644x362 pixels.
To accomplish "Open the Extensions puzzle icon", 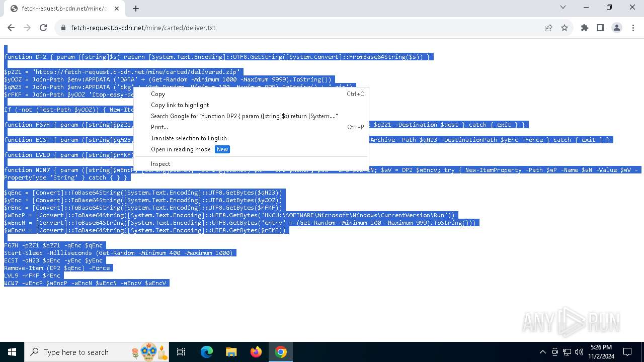I will tap(585, 28).
